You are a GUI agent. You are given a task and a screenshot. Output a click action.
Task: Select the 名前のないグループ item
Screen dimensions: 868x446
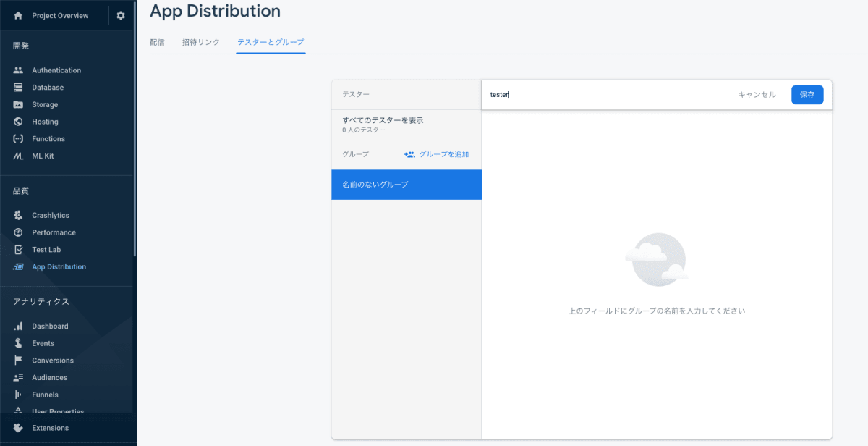pos(407,185)
